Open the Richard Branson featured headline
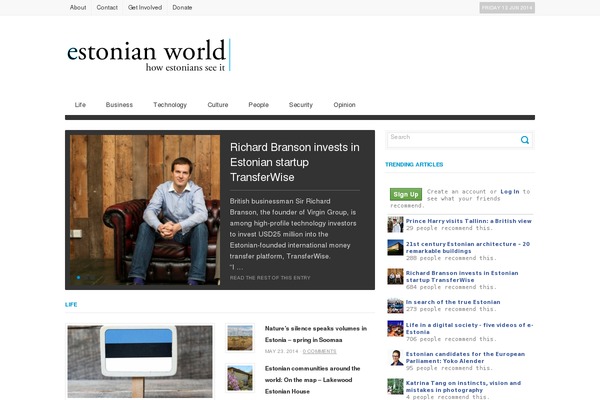The image size is (600, 400). coord(295,162)
